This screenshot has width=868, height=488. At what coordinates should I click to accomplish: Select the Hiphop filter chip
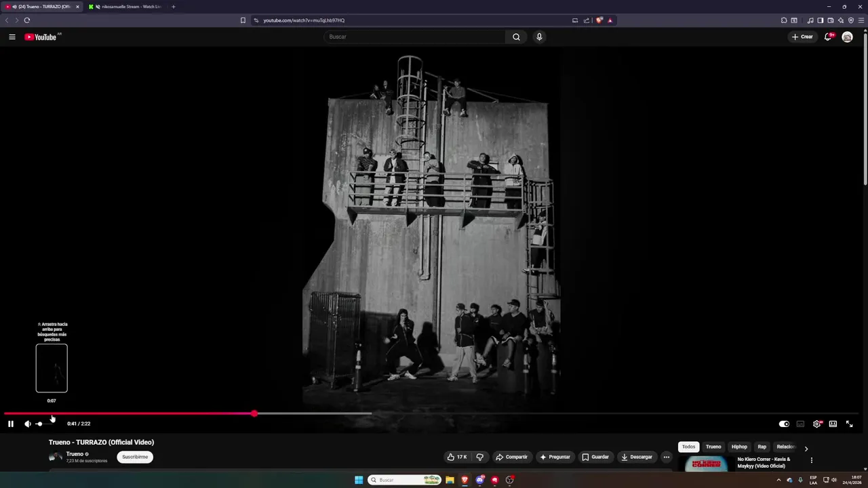(x=739, y=447)
